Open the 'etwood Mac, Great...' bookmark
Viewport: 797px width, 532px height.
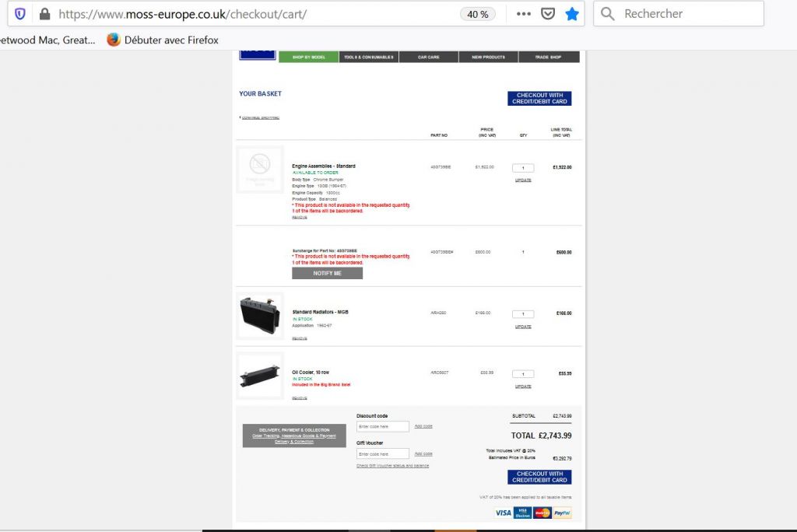(47, 40)
